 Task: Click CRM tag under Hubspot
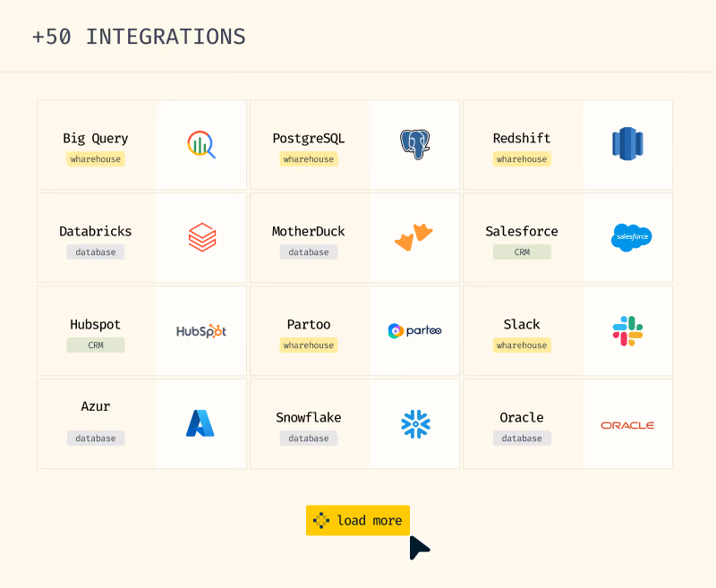point(96,345)
